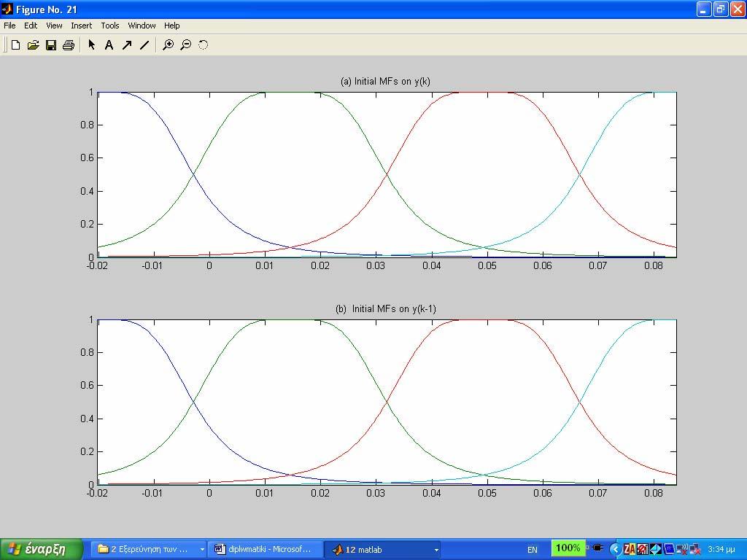Show hidden tray icons with the chevron

point(615,550)
